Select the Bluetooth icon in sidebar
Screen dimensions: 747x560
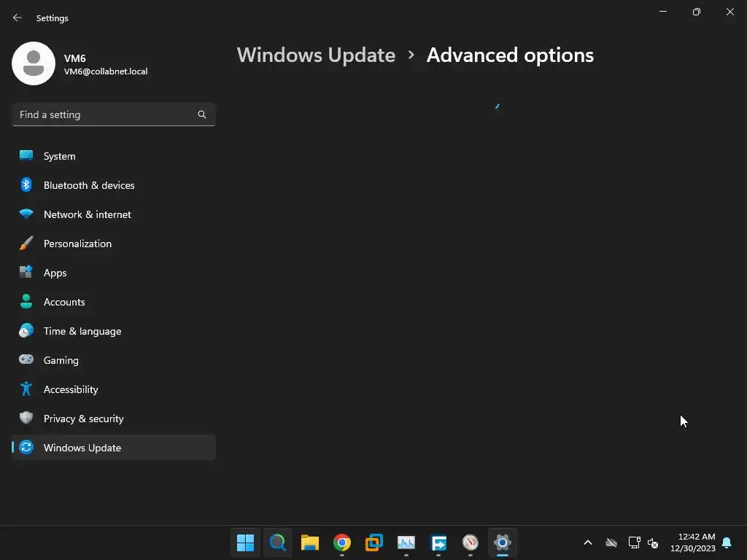click(26, 184)
